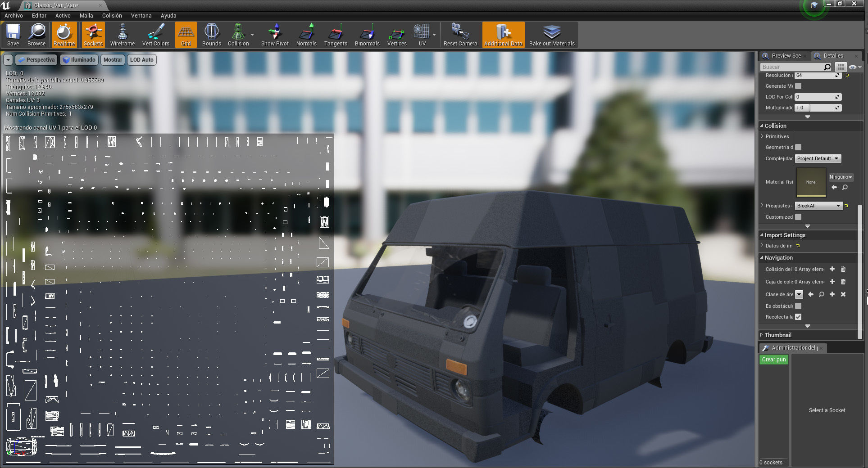This screenshot has width=868, height=468.
Task: Open details view options eye dropdown
Action: click(855, 67)
